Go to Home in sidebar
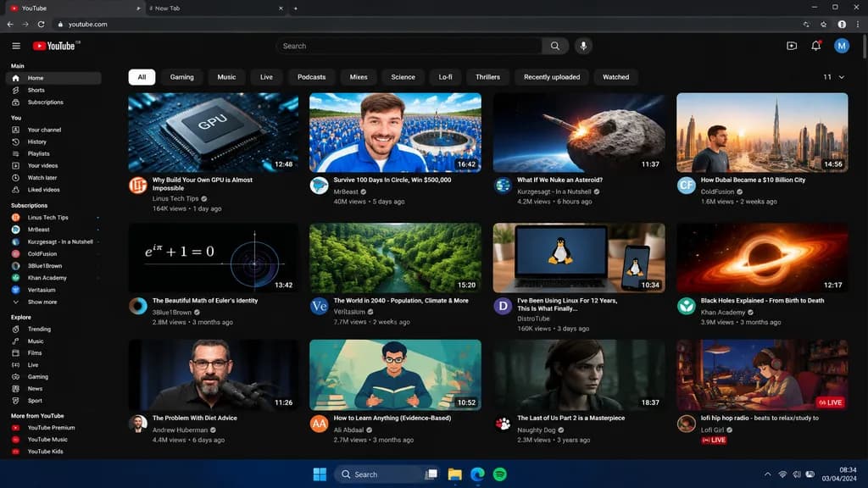The image size is (868, 488). [x=53, y=78]
